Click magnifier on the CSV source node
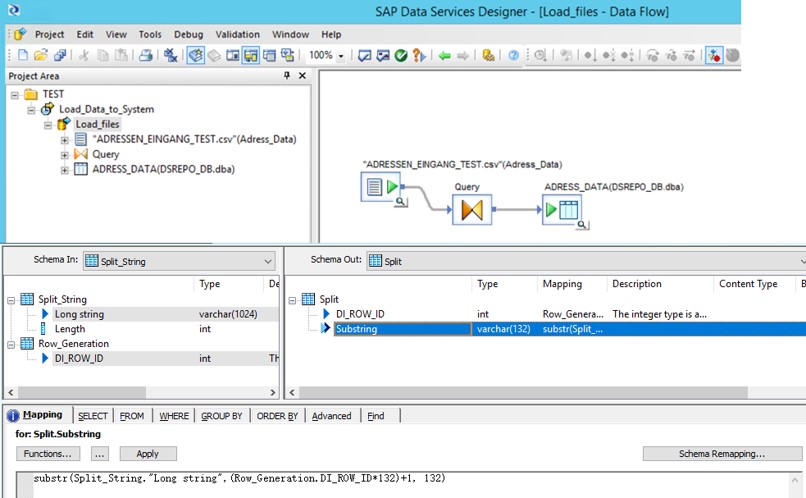The image size is (806, 498). 400,202
